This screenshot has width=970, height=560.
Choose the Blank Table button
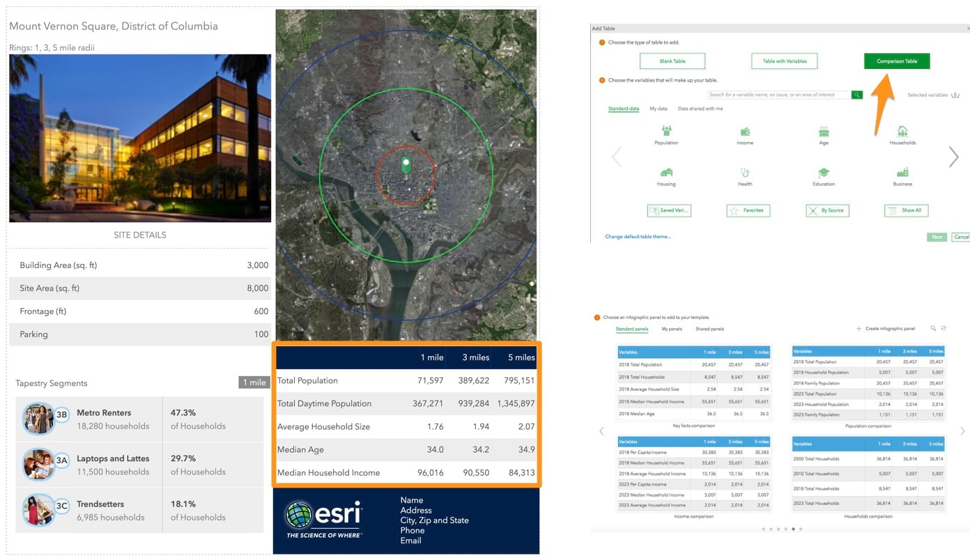(672, 61)
